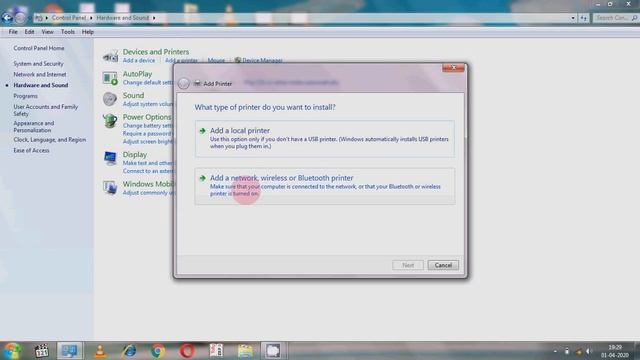Open the Display heading link
The width and height of the screenshot is (640, 360).
pyautogui.click(x=135, y=155)
